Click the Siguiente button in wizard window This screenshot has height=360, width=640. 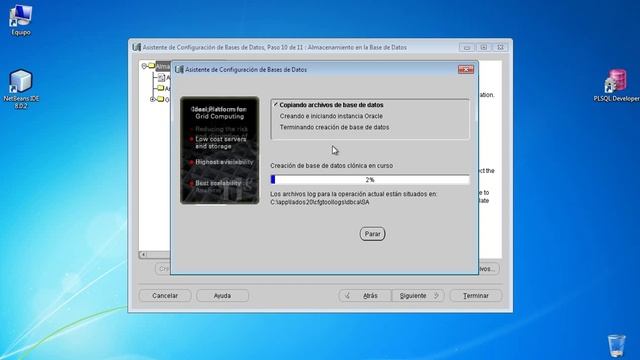coord(418,296)
